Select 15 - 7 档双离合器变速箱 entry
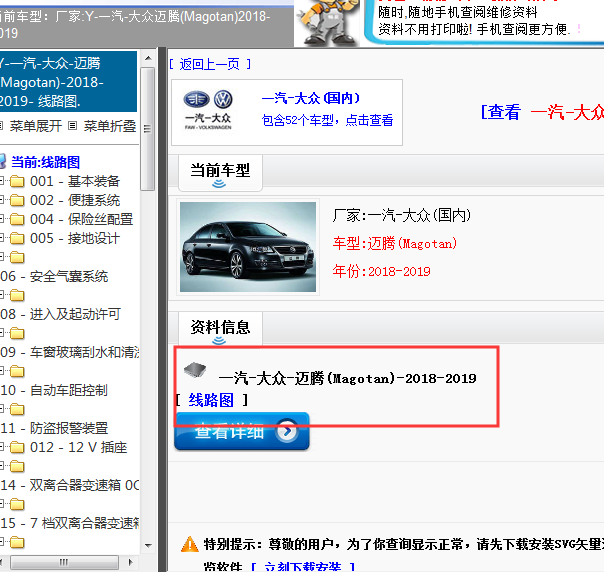Screen dimensions: 604x572 coord(69,523)
